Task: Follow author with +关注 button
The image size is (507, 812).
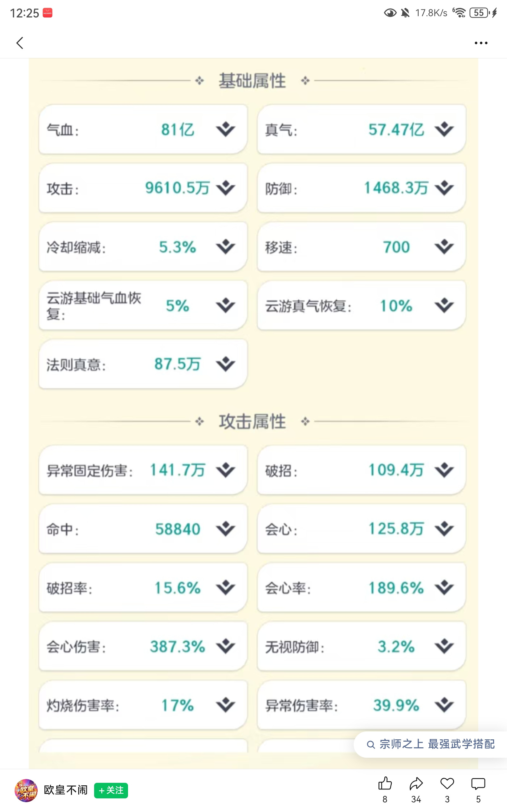Action: 111,790
